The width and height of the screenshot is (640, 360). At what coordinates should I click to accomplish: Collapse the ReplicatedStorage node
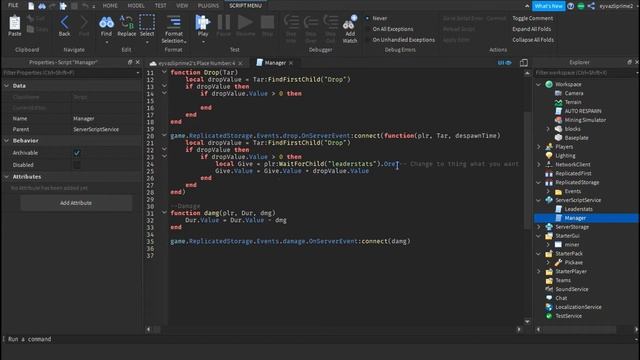[x=538, y=182]
